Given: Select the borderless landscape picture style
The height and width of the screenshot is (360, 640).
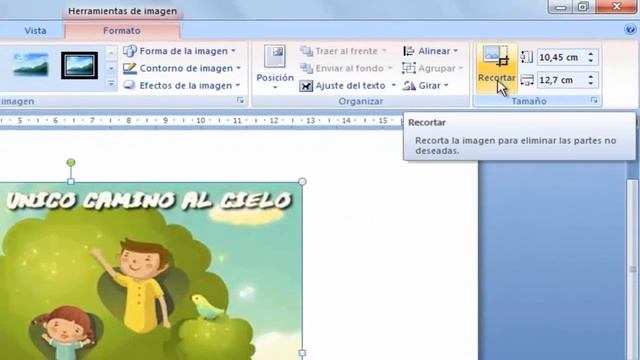Looking at the screenshot, I should (x=31, y=65).
